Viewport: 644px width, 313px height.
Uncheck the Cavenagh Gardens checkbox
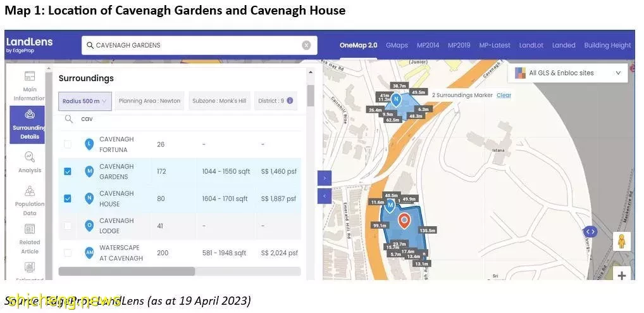(x=67, y=172)
